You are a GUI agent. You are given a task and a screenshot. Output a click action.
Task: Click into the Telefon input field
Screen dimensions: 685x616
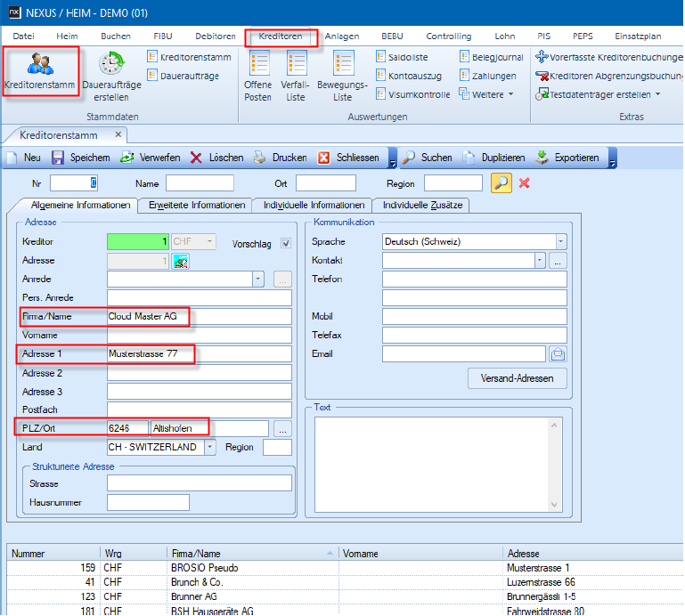coord(474,279)
